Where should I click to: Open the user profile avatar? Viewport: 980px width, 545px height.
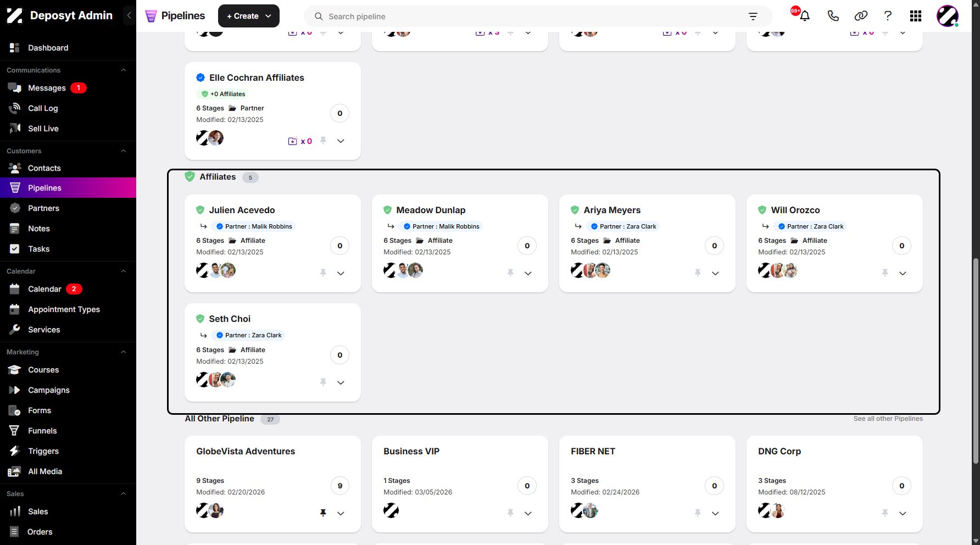pyautogui.click(x=948, y=16)
